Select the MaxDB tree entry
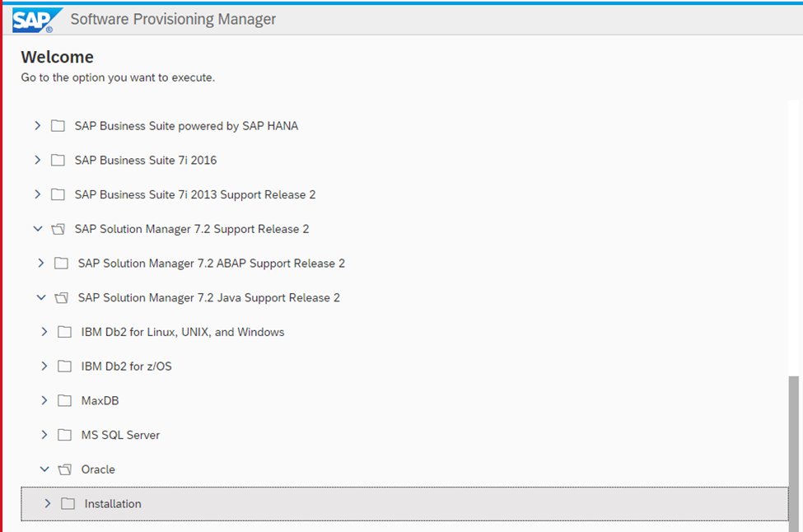The width and height of the screenshot is (803, 532). click(x=100, y=400)
